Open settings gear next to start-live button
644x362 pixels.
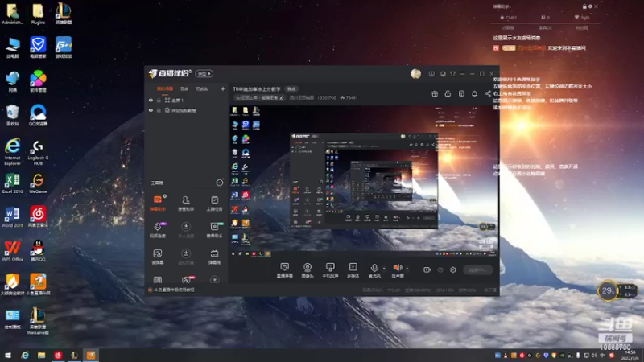click(453, 269)
